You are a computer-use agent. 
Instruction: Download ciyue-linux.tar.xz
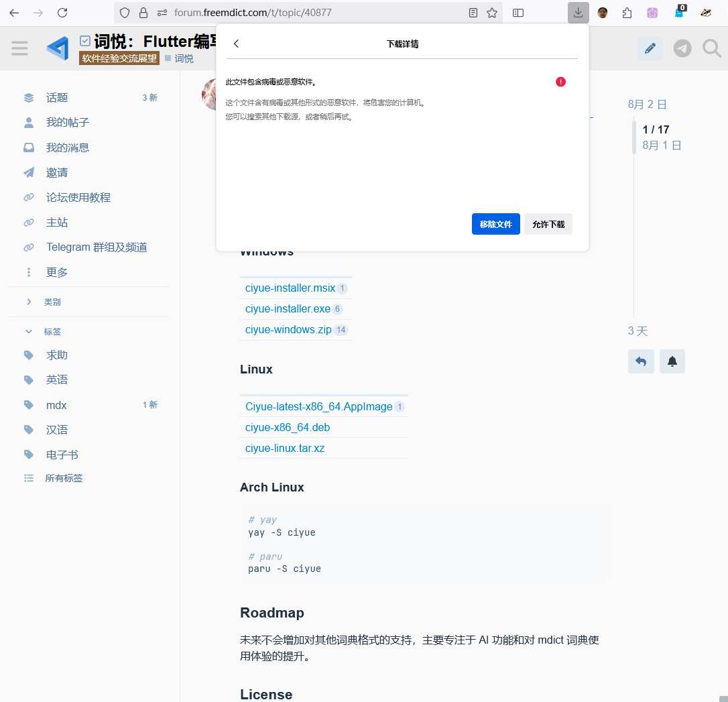(285, 449)
